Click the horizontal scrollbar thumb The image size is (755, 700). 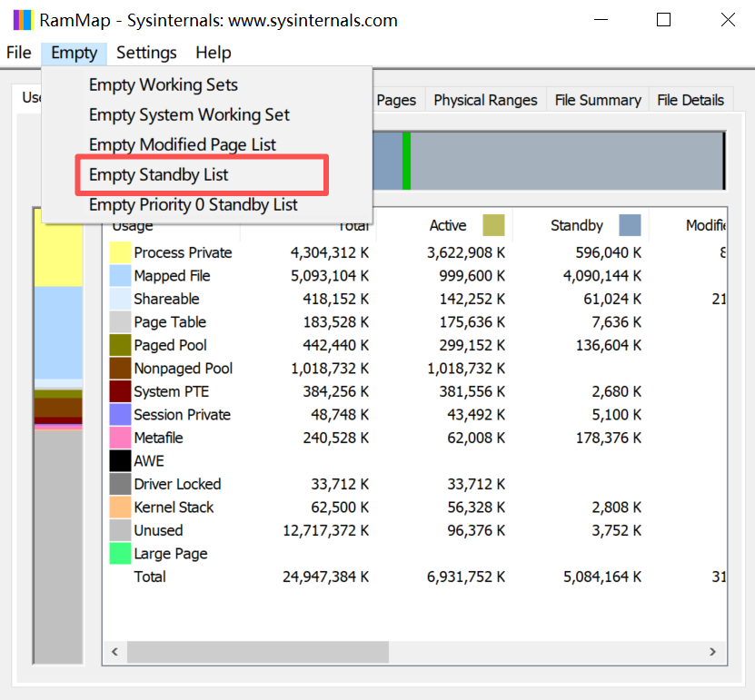point(258,652)
